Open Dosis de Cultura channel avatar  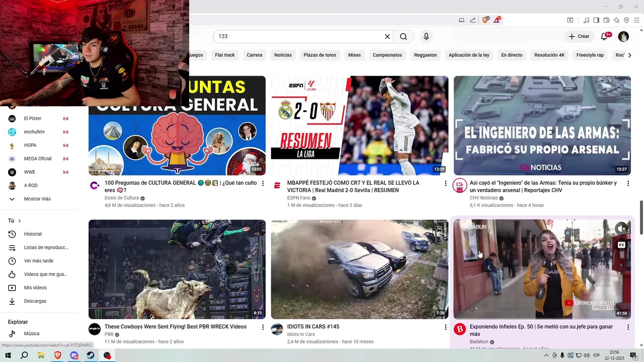[x=95, y=186]
